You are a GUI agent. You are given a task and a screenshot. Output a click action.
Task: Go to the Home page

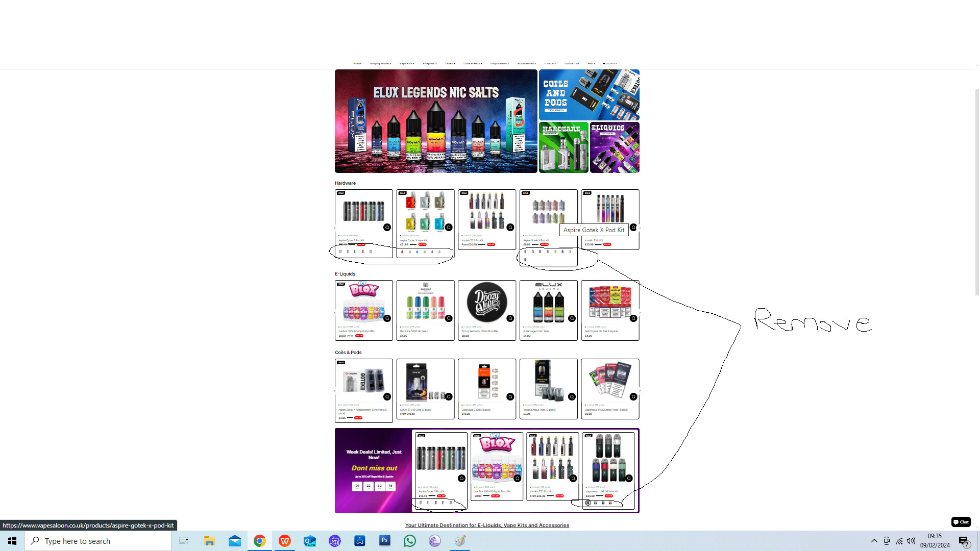click(x=357, y=64)
